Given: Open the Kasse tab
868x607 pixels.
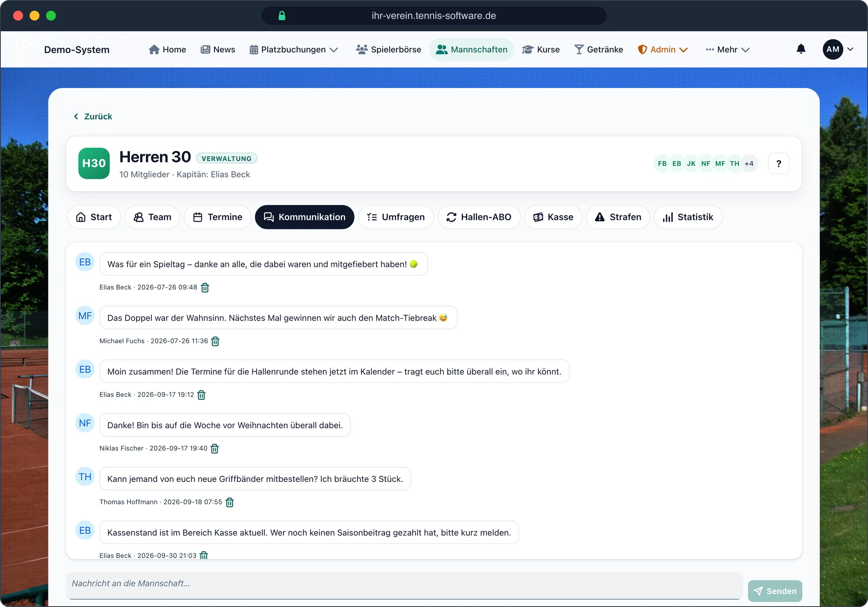Looking at the screenshot, I should [x=553, y=217].
